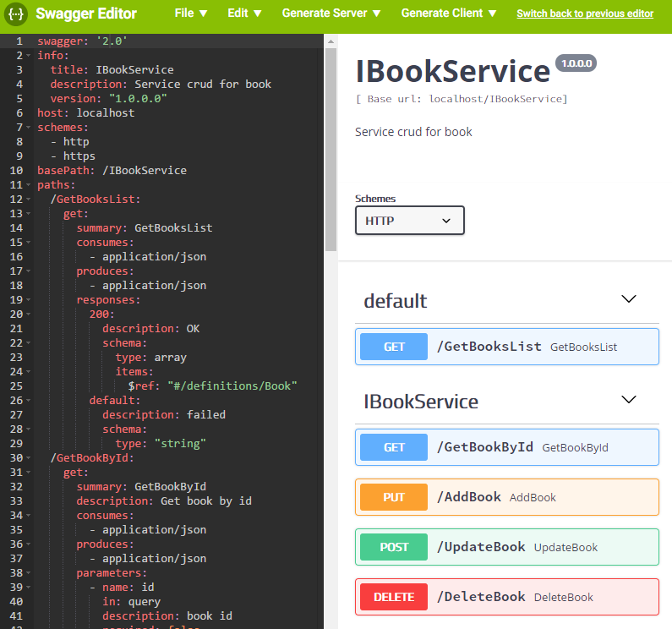Click the GET badge for /GetBooksList

(394, 347)
